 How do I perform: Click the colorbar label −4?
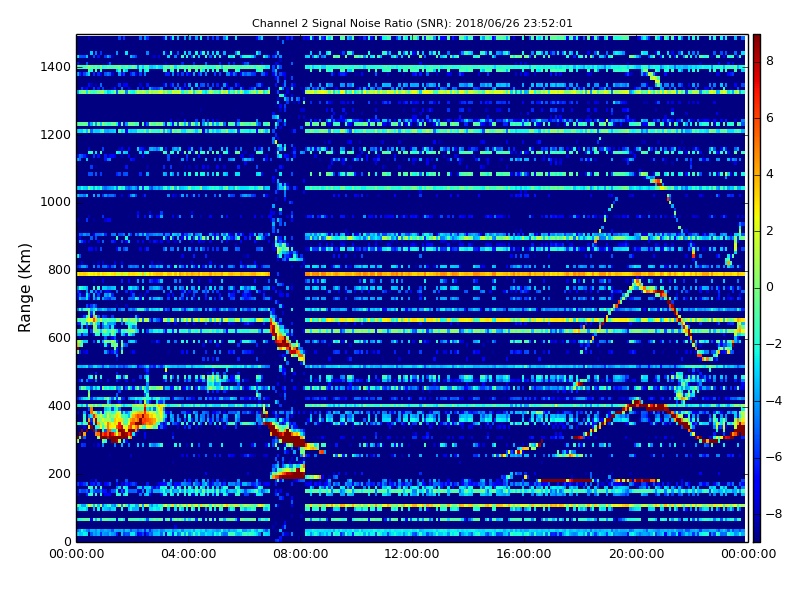tap(774, 401)
